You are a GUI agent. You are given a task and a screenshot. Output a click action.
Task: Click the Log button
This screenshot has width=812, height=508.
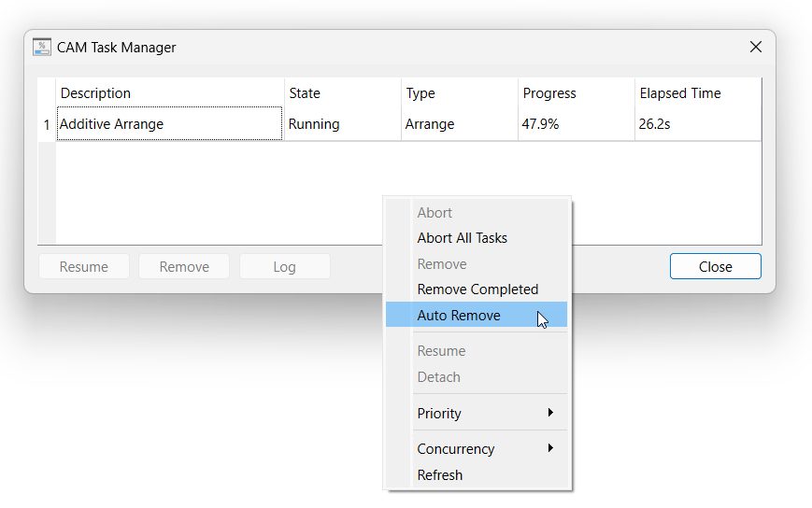point(284,267)
